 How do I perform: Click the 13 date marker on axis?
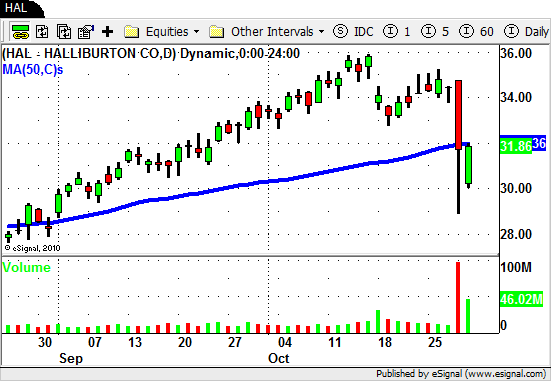pos(135,342)
